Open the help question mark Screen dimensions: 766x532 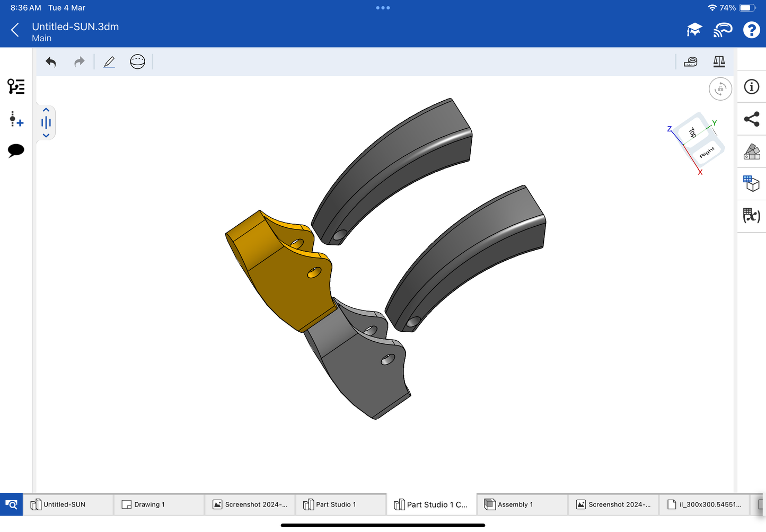[751, 30]
